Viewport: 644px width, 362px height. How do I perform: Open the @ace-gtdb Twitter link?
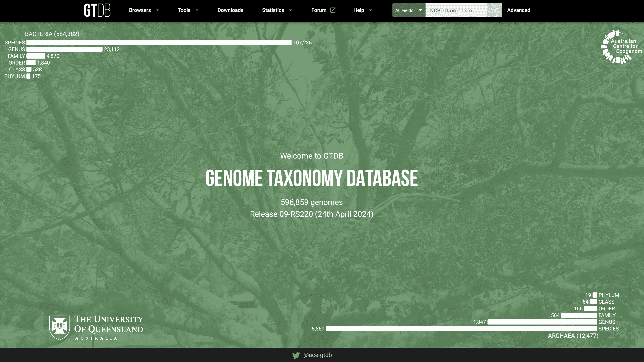317,355
